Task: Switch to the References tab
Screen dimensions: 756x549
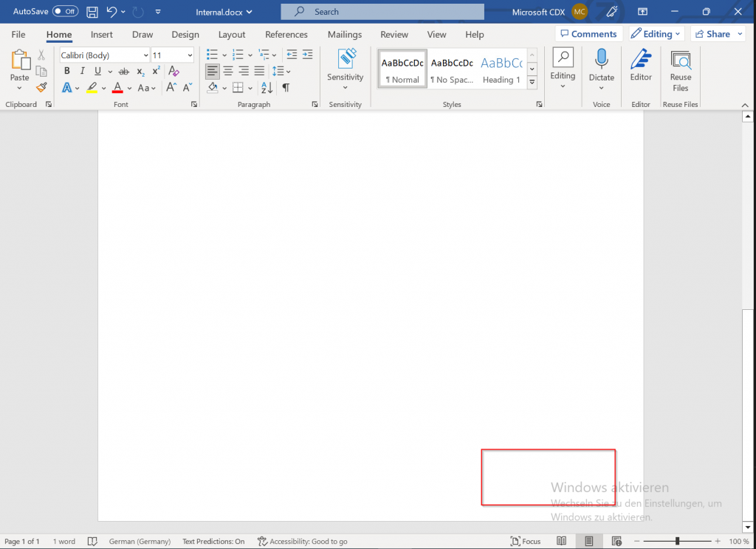Action: click(x=286, y=35)
